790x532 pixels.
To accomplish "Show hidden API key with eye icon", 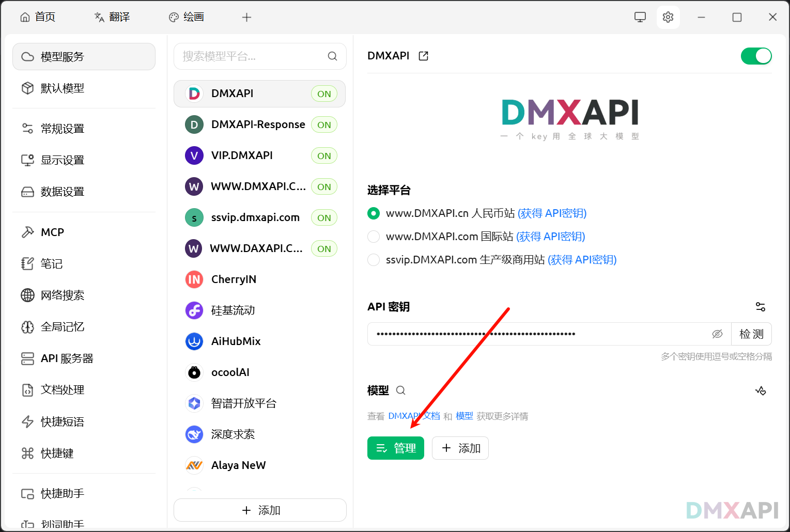I will click(717, 334).
